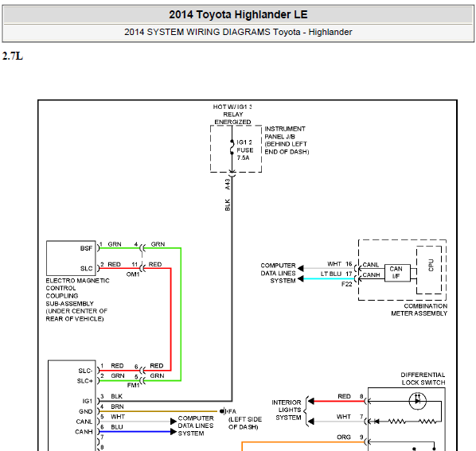
Task: Click the SLC+ terminal label
Action: pyautogui.click(x=84, y=381)
